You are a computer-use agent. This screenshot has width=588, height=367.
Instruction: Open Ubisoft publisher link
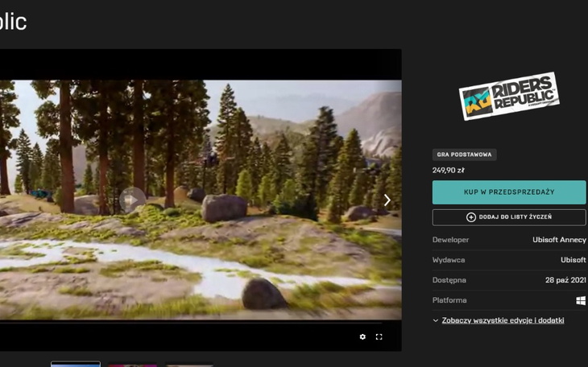click(573, 260)
